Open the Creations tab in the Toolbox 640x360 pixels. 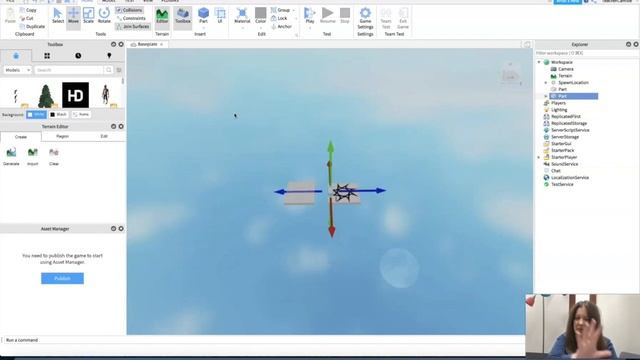(109, 56)
